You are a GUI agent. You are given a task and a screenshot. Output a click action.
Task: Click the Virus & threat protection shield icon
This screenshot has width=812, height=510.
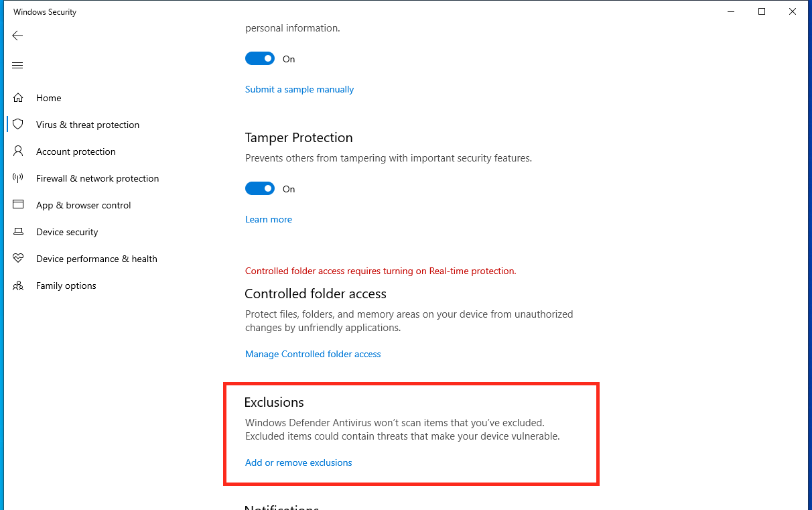(18, 125)
